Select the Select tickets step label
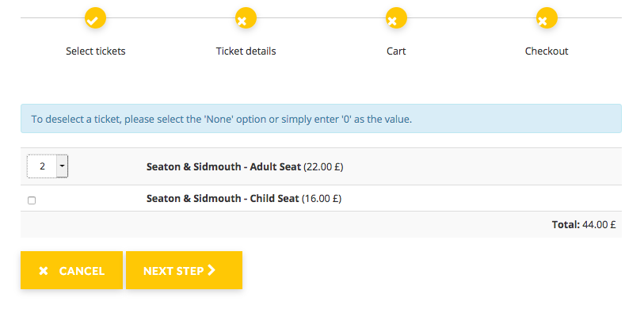Screen dimensions: 644x309 coord(96,51)
